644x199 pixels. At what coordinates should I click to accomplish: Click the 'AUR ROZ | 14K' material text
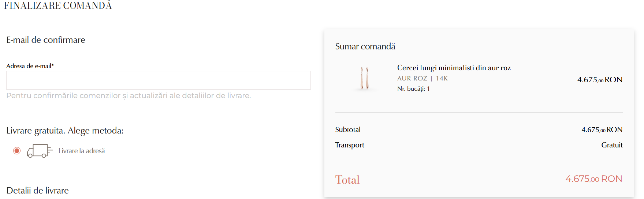click(x=422, y=78)
